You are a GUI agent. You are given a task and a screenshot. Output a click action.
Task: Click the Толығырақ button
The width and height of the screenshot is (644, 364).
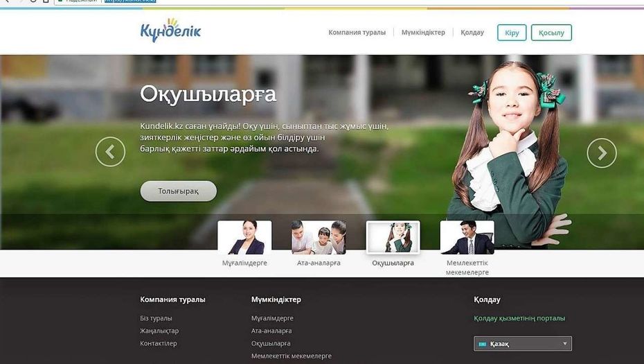(x=178, y=191)
